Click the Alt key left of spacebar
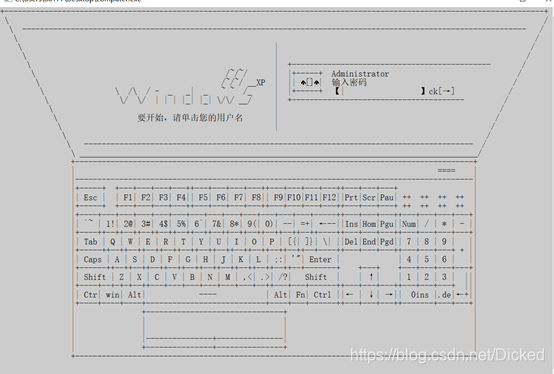 tap(134, 295)
